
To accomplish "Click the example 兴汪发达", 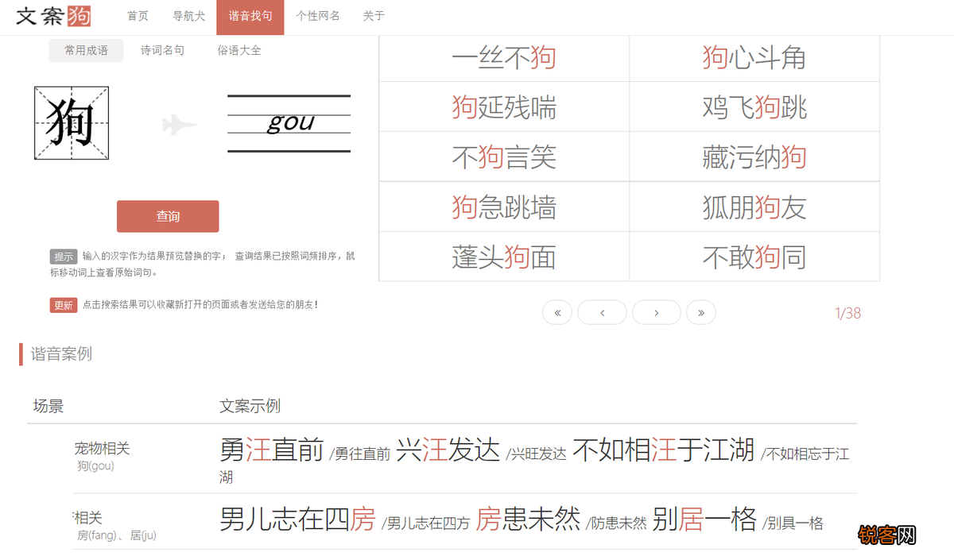I will coord(448,450).
